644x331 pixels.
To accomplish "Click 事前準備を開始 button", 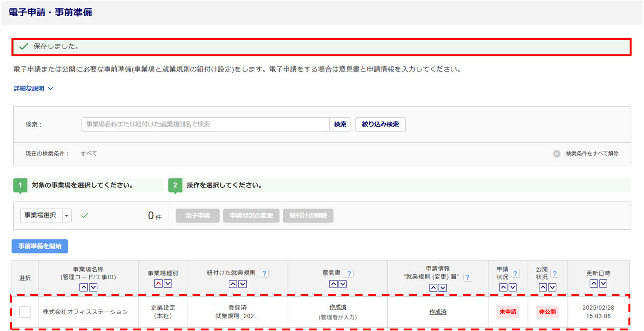I will pyautogui.click(x=40, y=246).
